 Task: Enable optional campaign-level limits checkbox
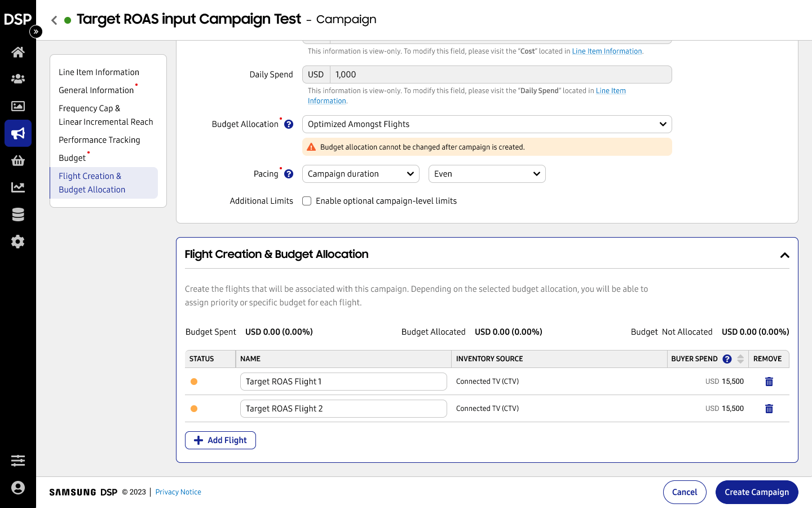coord(307,201)
